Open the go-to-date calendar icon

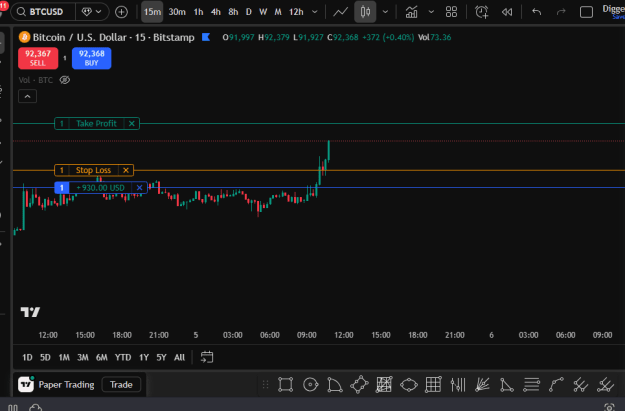(x=207, y=357)
